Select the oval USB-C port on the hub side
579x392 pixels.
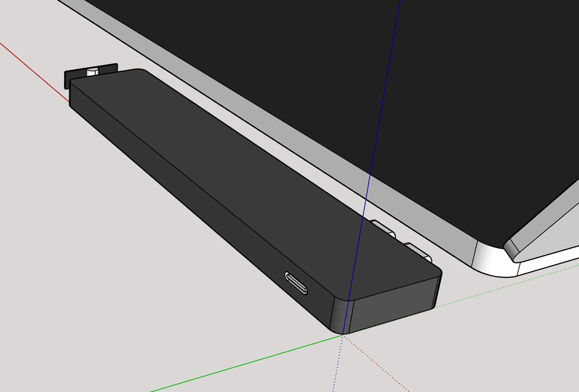(x=296, y=283)
